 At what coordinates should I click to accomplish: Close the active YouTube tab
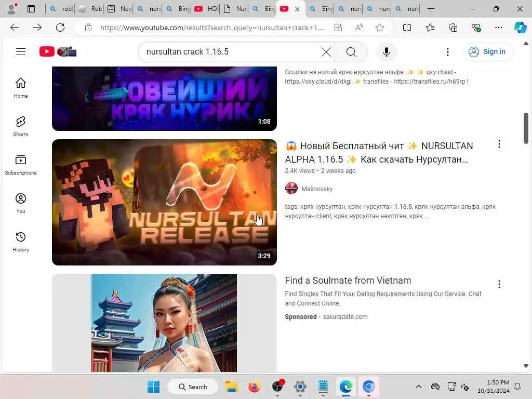pos(297,9)
